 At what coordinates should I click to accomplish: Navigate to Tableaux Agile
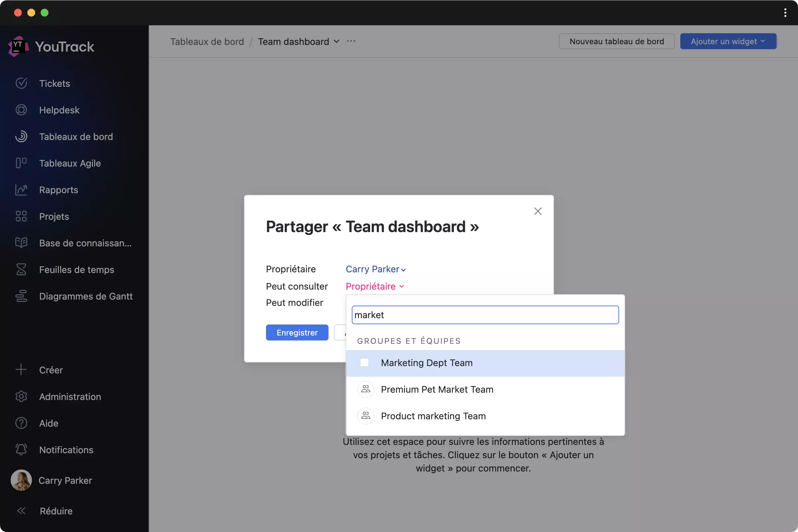69,163
